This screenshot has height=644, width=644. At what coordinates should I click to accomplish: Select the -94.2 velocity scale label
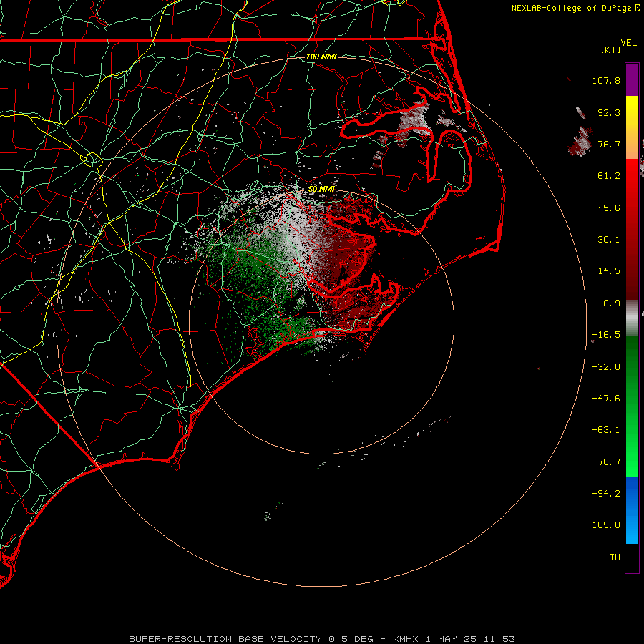[606, 494]
